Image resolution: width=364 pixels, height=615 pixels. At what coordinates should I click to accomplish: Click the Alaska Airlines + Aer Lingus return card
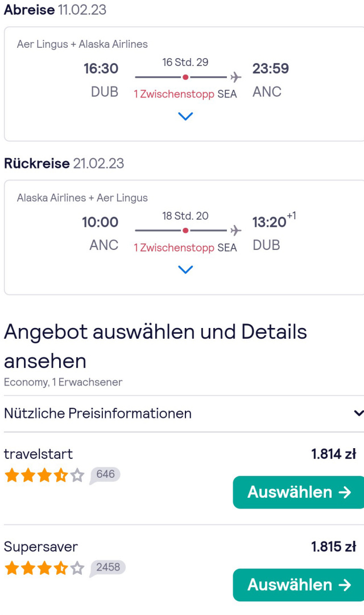pyautogui.click(x=184, y=237)
